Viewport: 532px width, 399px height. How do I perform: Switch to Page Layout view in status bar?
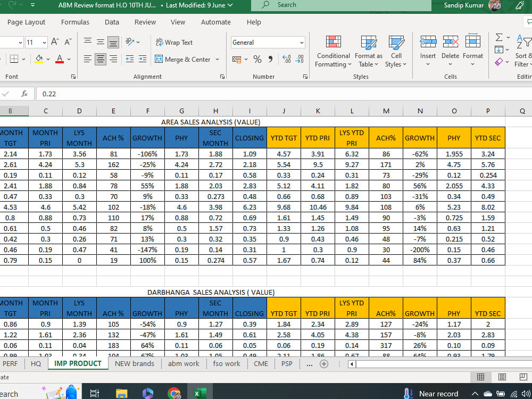(x=502, y=377)
